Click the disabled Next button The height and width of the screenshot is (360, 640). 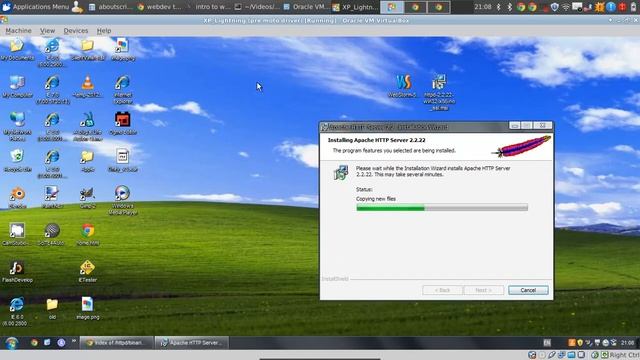[x=483, y=290]
